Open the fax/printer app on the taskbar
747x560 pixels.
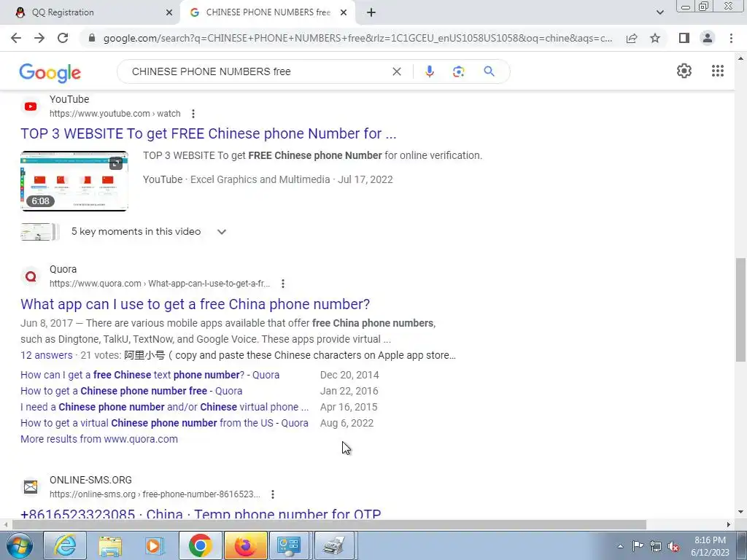click(334, 545)
